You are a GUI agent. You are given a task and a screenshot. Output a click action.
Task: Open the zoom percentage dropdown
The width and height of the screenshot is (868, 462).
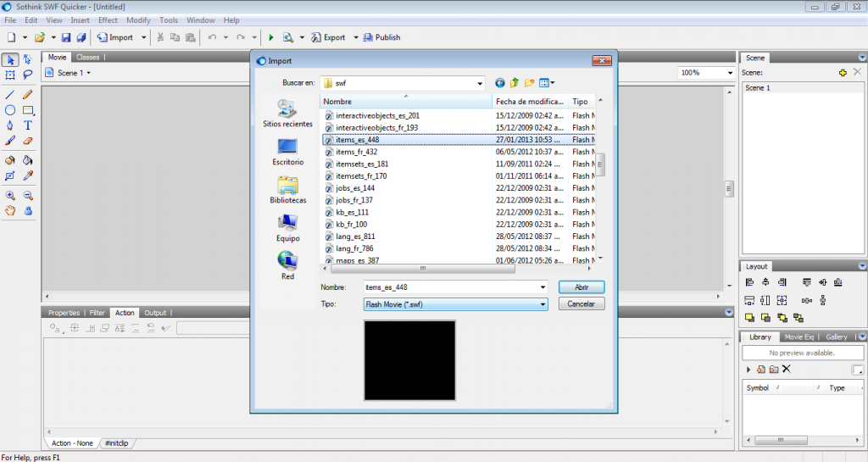point(730,73)
